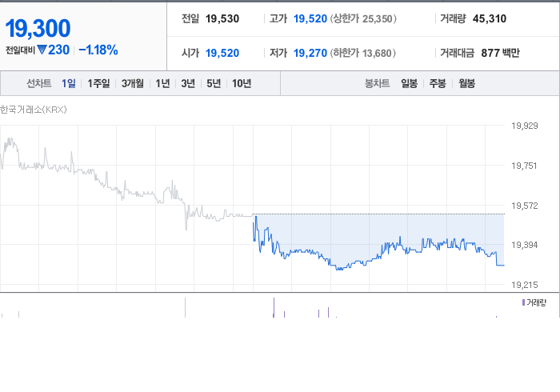
Task: Select the 1년 chart range
Action: [162, 83]
